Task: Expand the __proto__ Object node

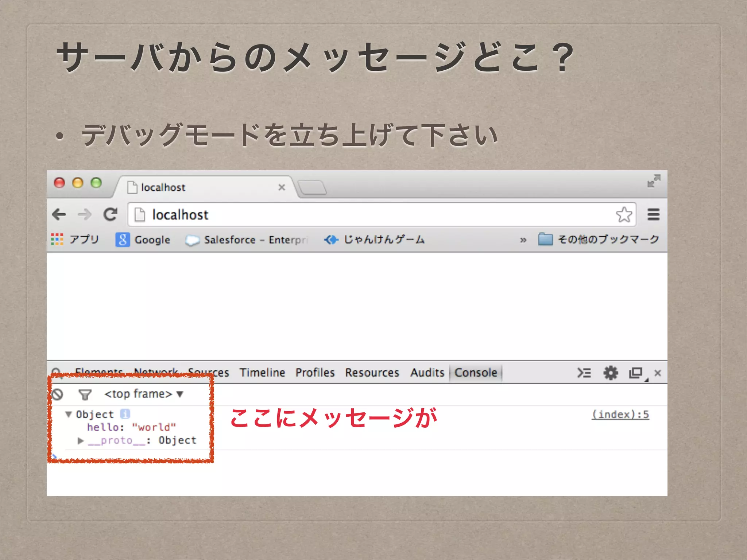Action: pos(81,441)
